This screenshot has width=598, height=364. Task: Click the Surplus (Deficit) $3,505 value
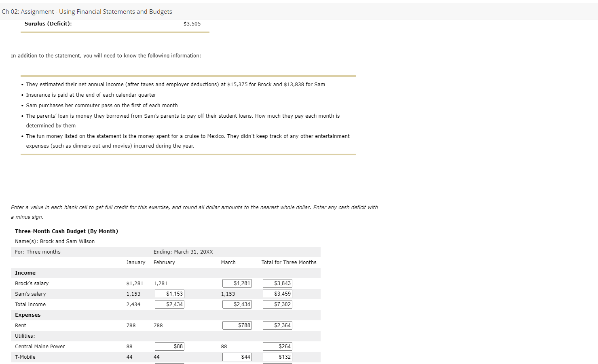coord(191,23)
